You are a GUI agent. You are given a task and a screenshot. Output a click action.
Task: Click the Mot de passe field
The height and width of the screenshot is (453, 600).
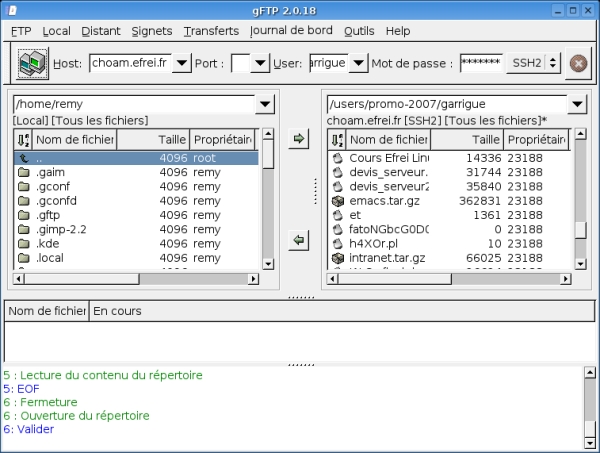pyautogui.click(x=481, y=63)
